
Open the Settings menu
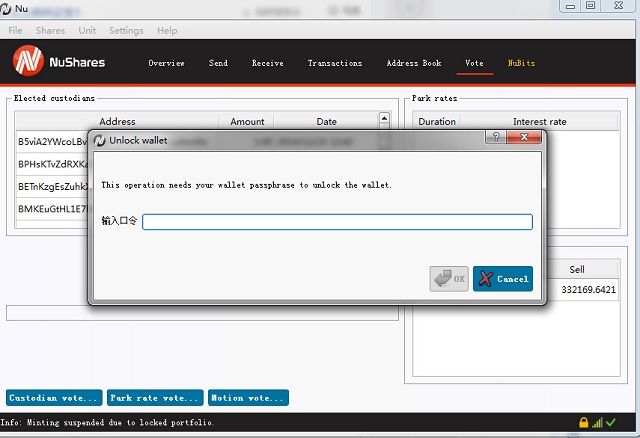pyautogui.click(x=126, y=31)
